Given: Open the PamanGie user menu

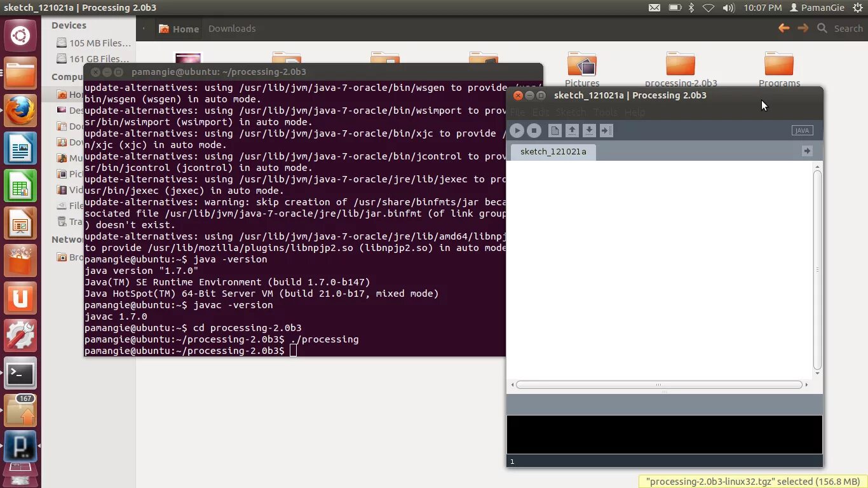Looking at the screenshot, I should click(x=817, y=8).
